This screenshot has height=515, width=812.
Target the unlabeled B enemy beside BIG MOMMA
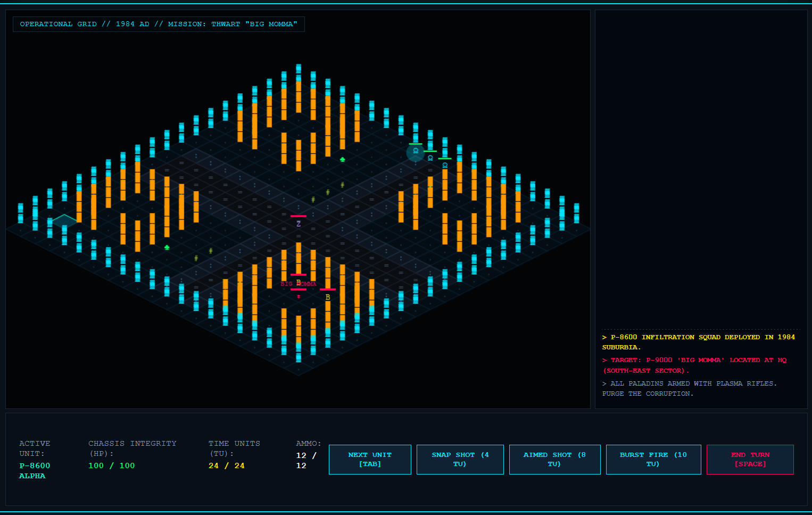coord(328,297)
